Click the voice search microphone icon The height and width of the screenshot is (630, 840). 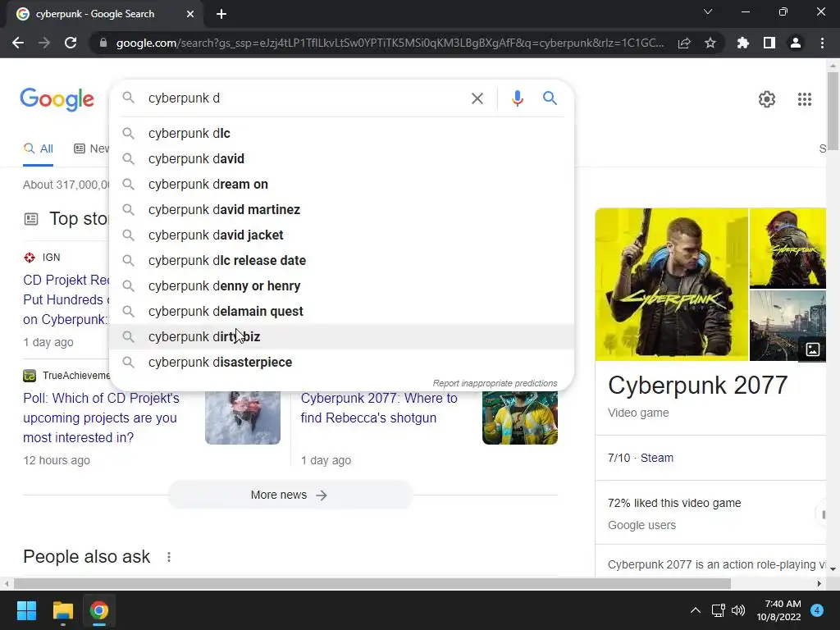pos(517,98)
